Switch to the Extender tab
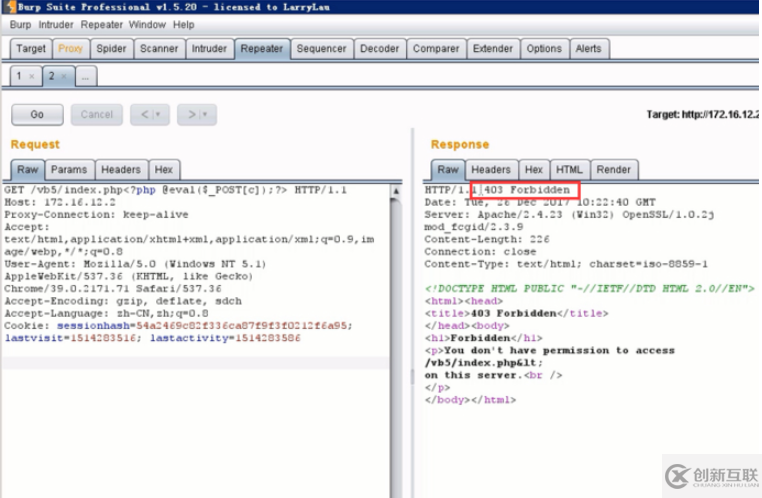The height and width of the screenshot is (498, 762). point(493,49)
